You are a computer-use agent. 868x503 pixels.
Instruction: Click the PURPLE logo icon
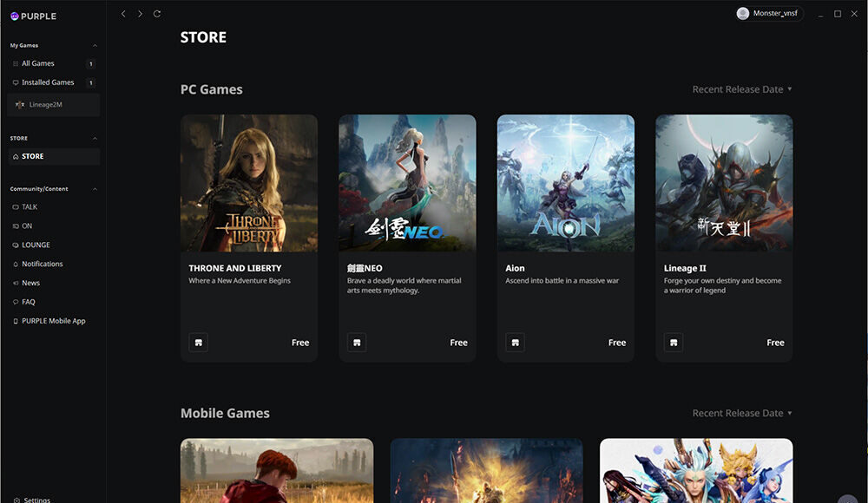tap(15, 16)
